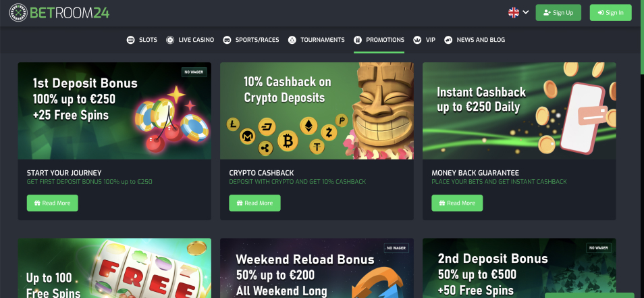Click the casino chip icon for Live Casino

[170, 40]
